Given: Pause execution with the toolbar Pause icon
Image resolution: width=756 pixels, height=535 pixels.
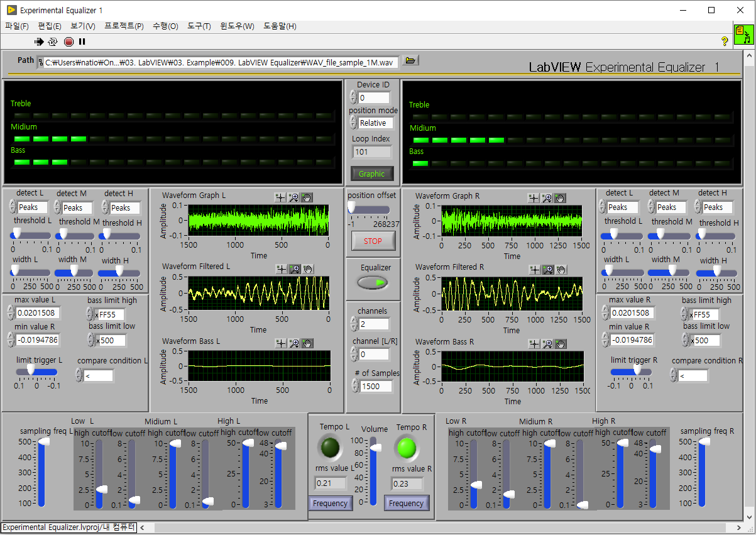Looking at the screenshot, I should 82,41.
